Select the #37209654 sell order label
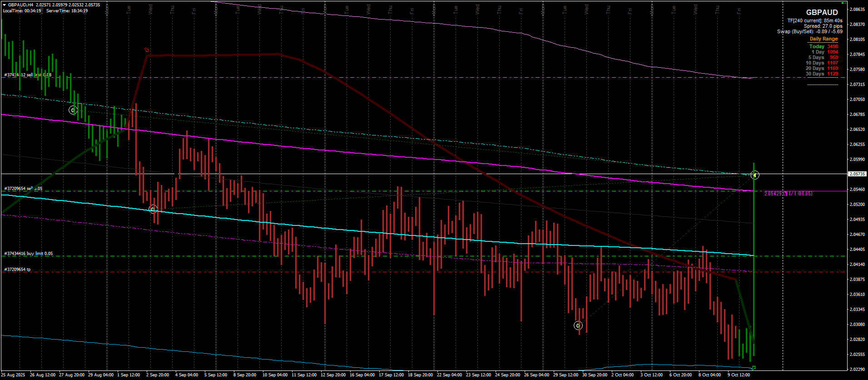 [23, 189]
